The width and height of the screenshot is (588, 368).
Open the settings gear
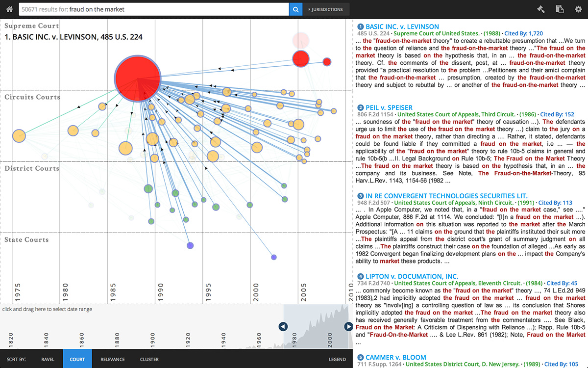578,9
